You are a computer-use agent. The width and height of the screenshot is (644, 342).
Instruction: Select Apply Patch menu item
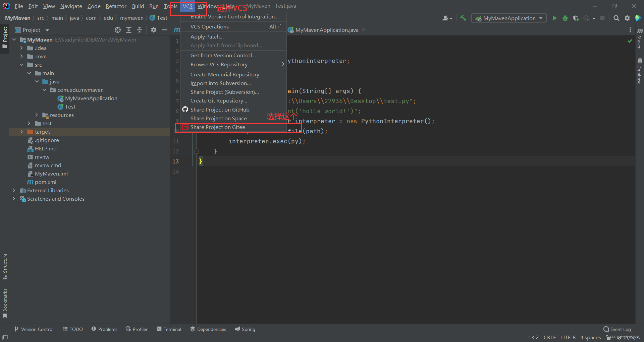coord(233,37)
